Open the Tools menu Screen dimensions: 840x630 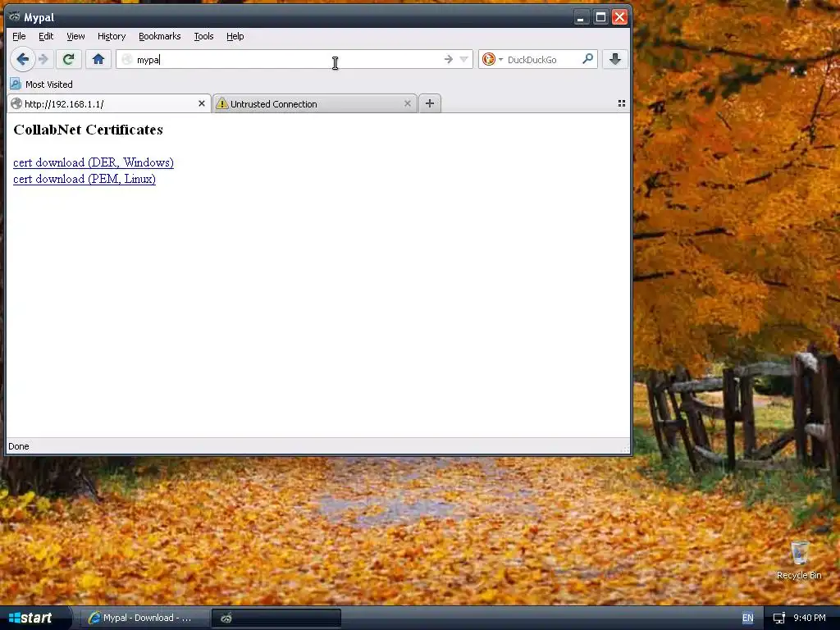pyautogui.click(x=203, y=36)
